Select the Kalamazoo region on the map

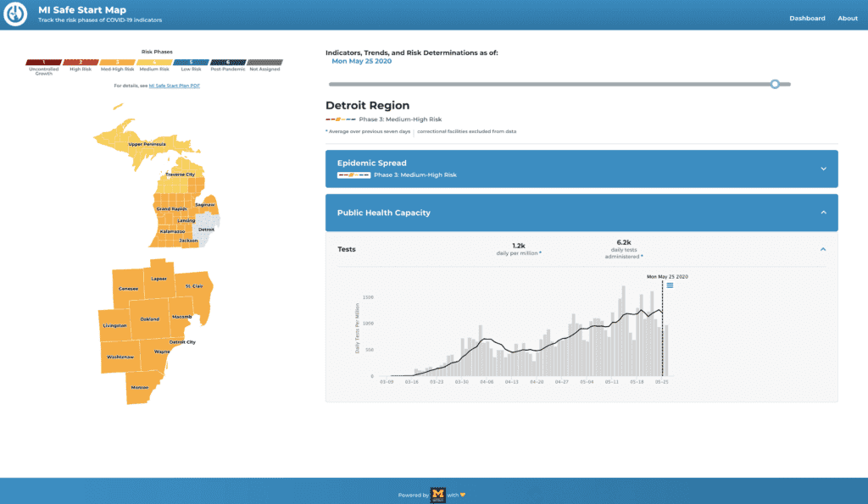tap(171, 231)
